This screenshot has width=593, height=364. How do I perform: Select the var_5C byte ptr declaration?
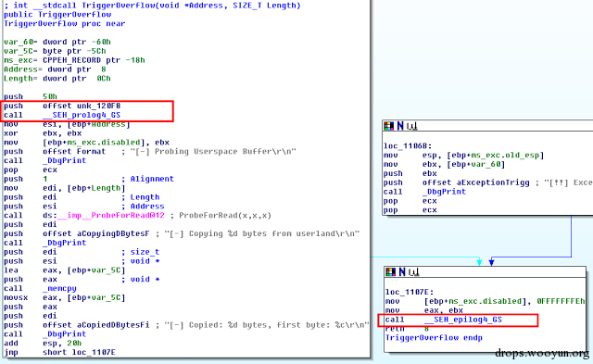click(55, 51)
